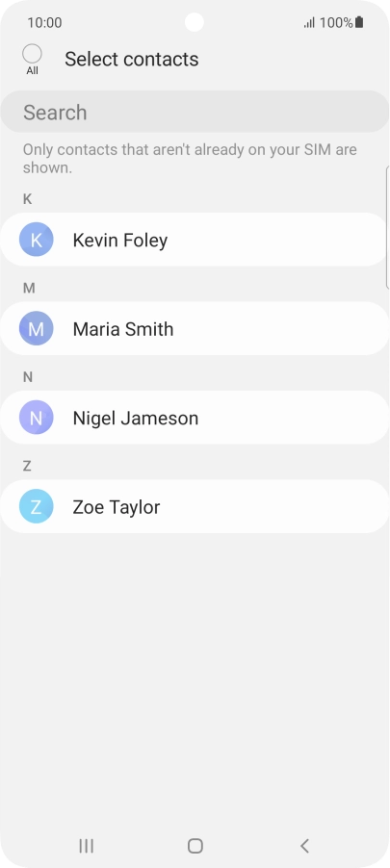Tap the Z section header letter
Image resolution: width=390 pixels, height=868 pixels.
coord(27,466)
